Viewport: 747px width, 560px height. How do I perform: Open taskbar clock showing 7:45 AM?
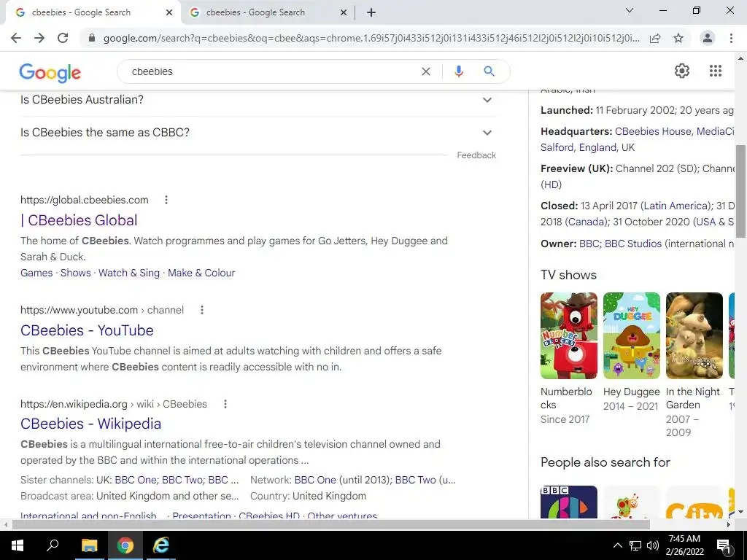click(x=684, y=545)
